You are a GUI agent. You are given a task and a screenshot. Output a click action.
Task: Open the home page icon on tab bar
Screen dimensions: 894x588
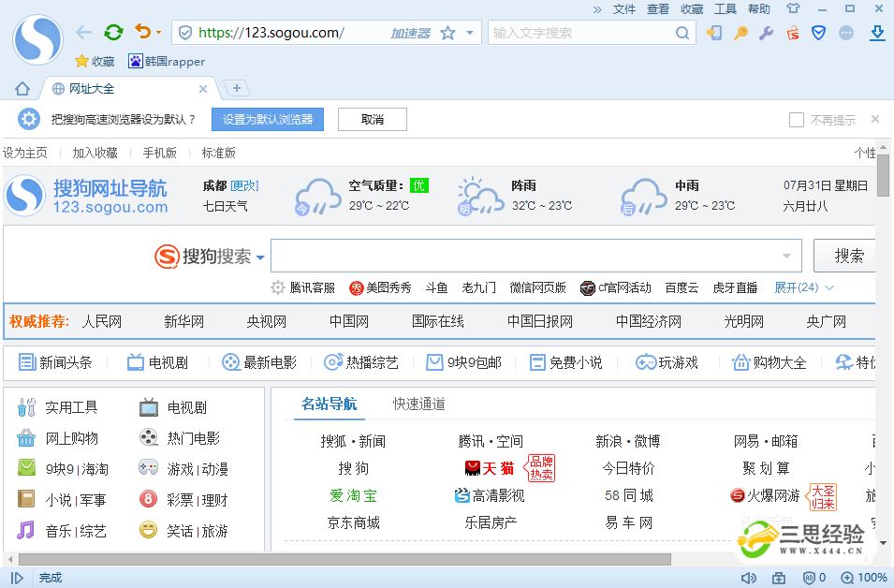click(x=22, y=89)
